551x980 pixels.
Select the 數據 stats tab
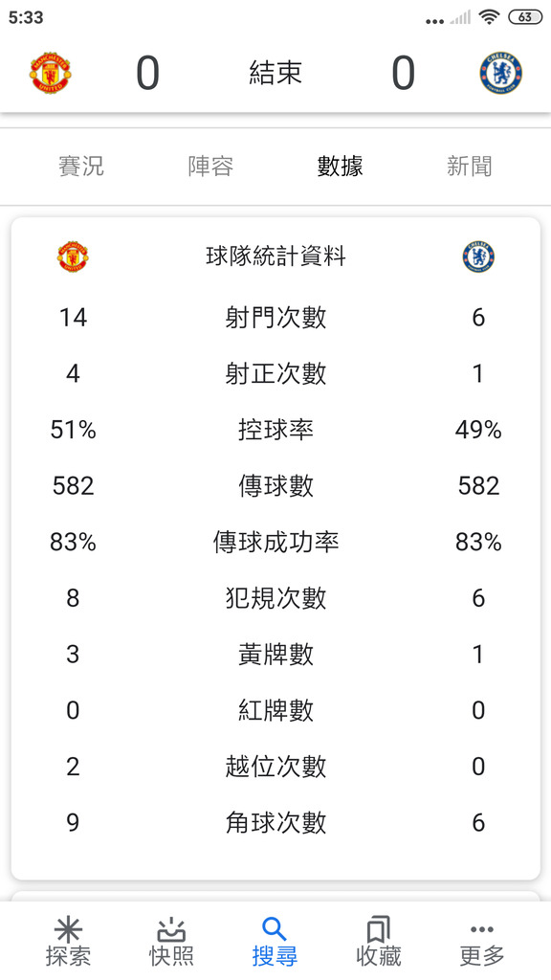pos(340,167)
